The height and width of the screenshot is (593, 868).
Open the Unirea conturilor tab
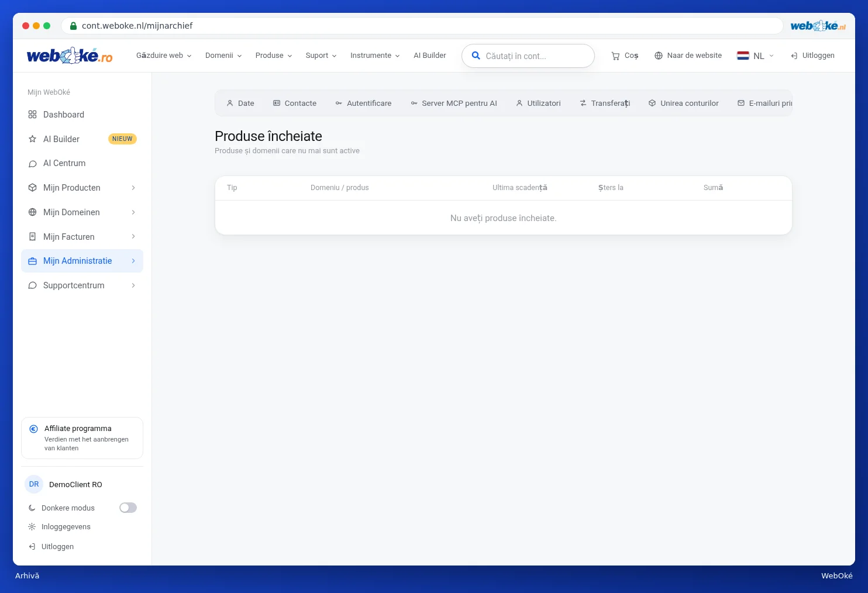684,104
